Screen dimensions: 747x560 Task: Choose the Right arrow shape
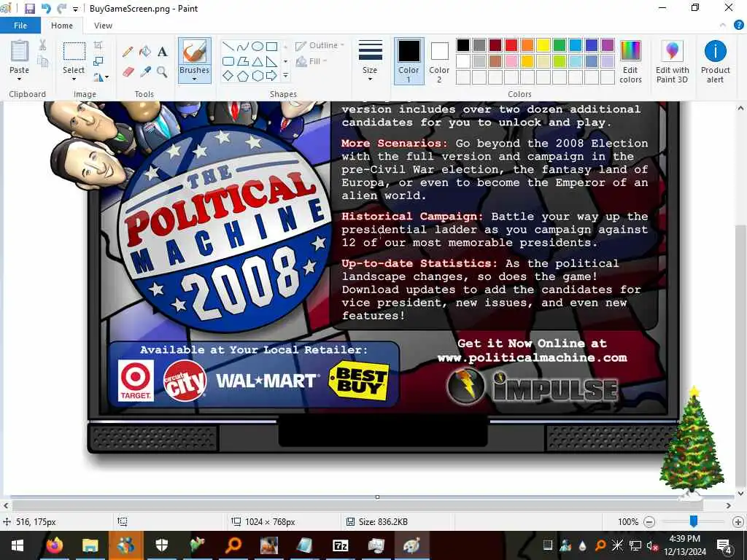[x=271, y=75]
